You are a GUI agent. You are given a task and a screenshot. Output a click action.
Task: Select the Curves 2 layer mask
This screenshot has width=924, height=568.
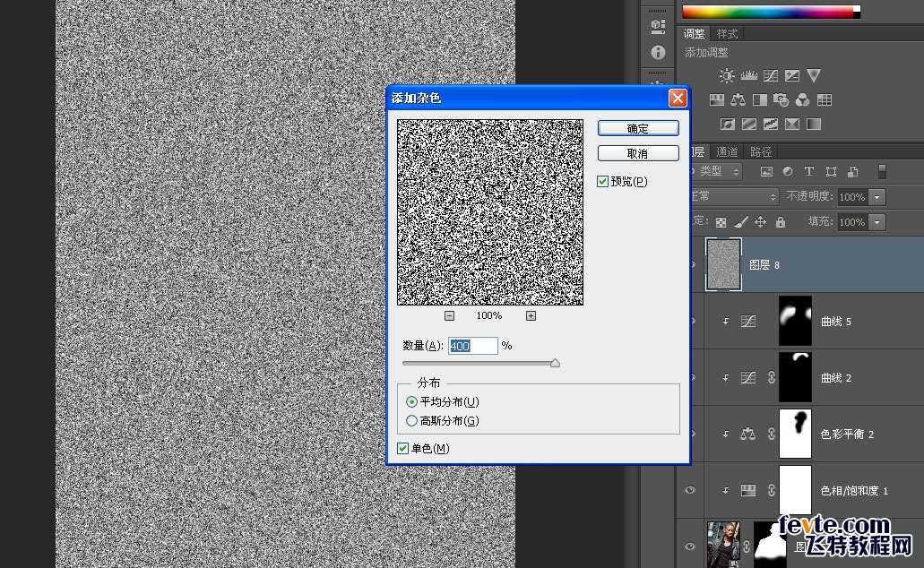[x=795, y=377]
